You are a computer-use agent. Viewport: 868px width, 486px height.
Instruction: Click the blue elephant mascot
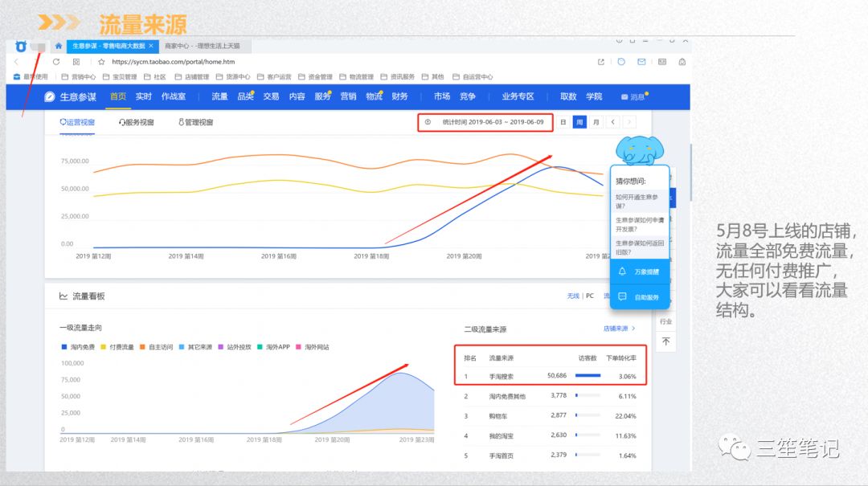[640, 150]
